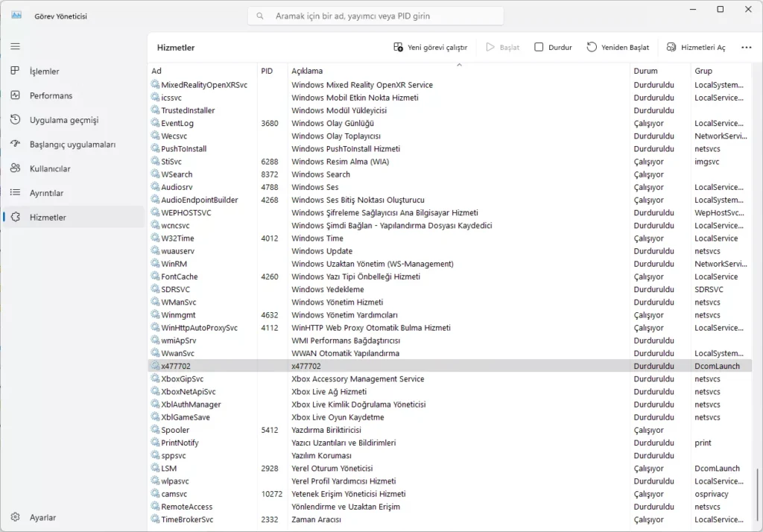Switch to Kullanıcılar page
This screenshot has height=532, width=763.
pos(50,169)
